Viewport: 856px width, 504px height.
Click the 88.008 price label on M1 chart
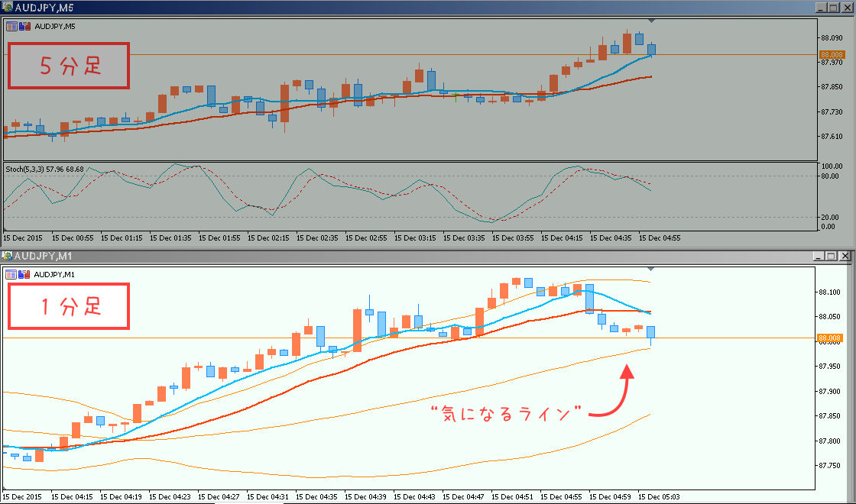(x=830, y=338)
